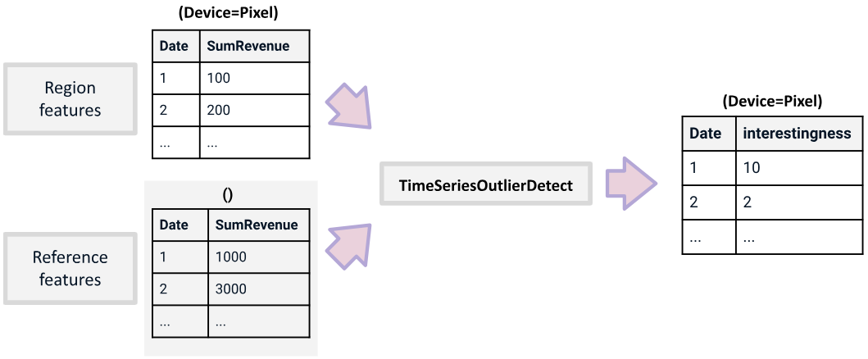Click the 1000 revenue cell
This screenshot has height=359, width=868.
(258, 257)
